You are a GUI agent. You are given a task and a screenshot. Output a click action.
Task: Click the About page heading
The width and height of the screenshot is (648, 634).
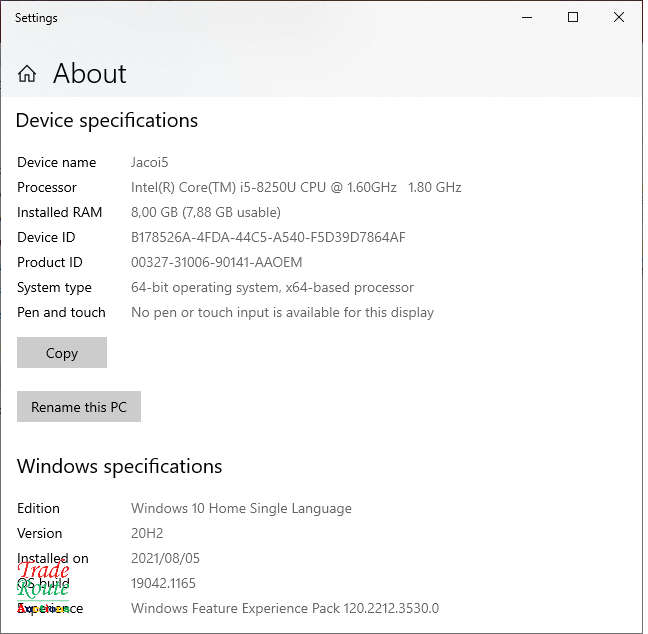point(89,74)
